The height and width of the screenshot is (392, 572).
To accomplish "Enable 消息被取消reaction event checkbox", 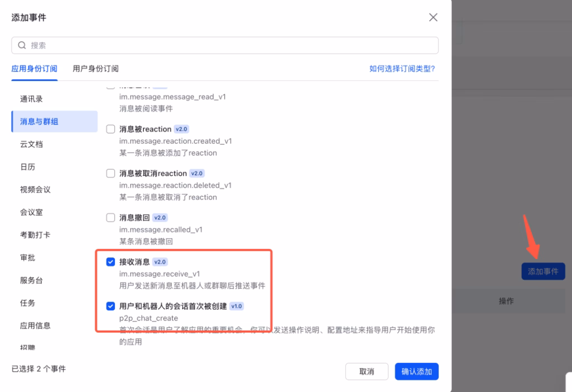I will pos(111,173).
